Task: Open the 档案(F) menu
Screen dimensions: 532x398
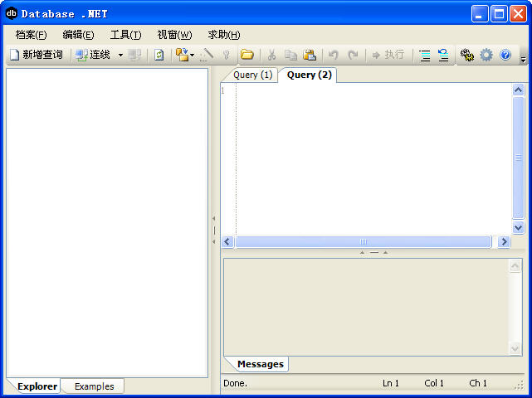Action: [x=31, y=35]
